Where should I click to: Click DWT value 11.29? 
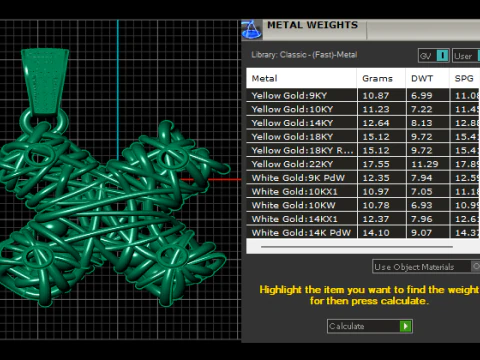pyautogui.click(x=425, y=164)
